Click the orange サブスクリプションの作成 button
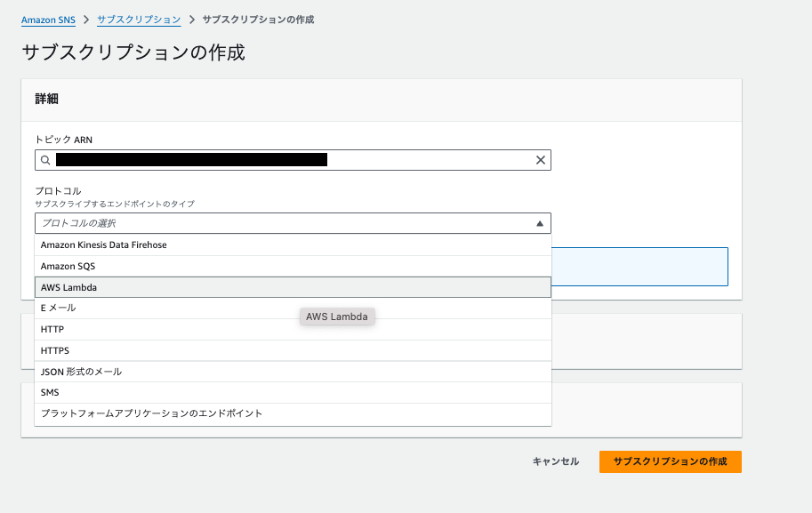The width and height of the screenshot is (812, 513). [x=670, y=461]
